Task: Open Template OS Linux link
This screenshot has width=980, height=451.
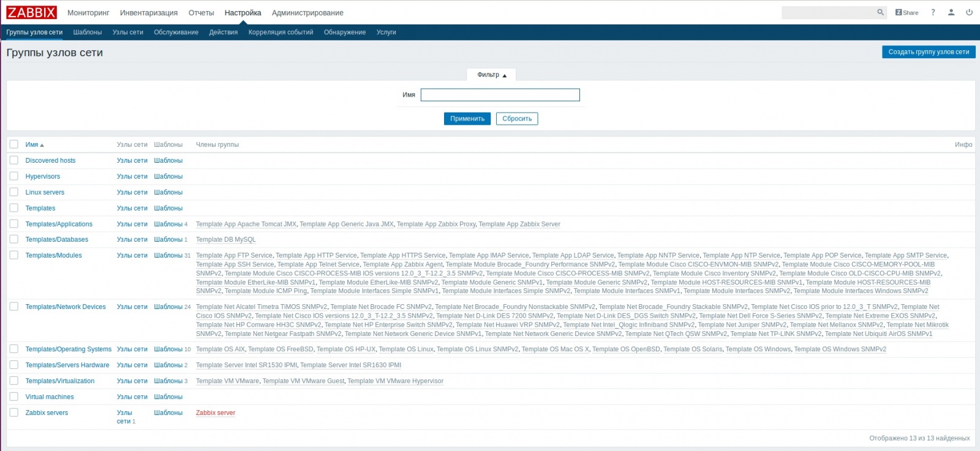Action: tap(406, 349)
